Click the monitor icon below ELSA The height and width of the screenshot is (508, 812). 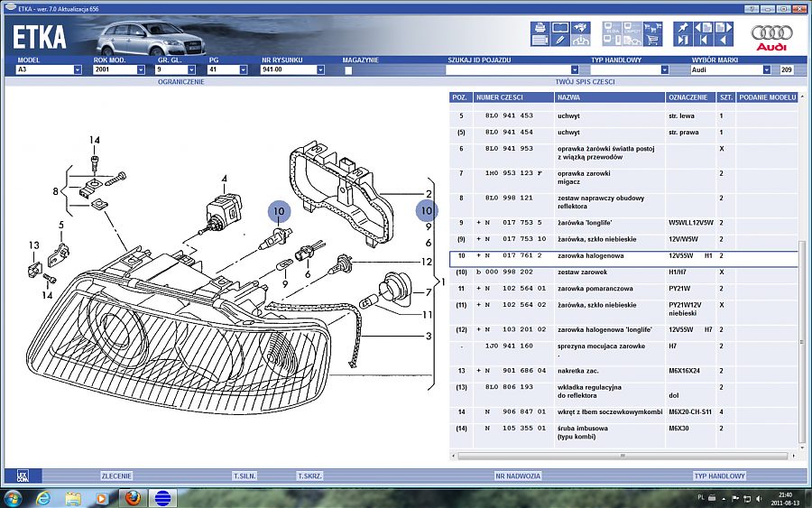click(612, 40)
